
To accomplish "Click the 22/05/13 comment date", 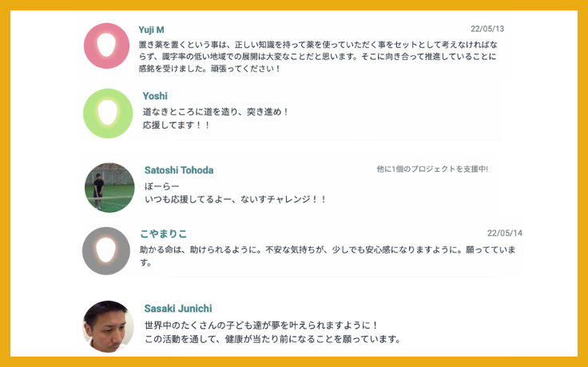I will [487, 29].
